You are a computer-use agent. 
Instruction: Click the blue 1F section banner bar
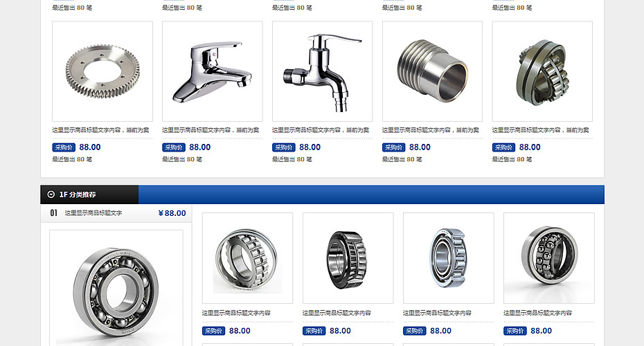tap(371, 194)
